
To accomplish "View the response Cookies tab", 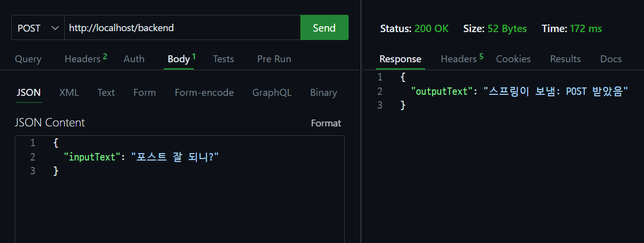I will coord(513,59).
